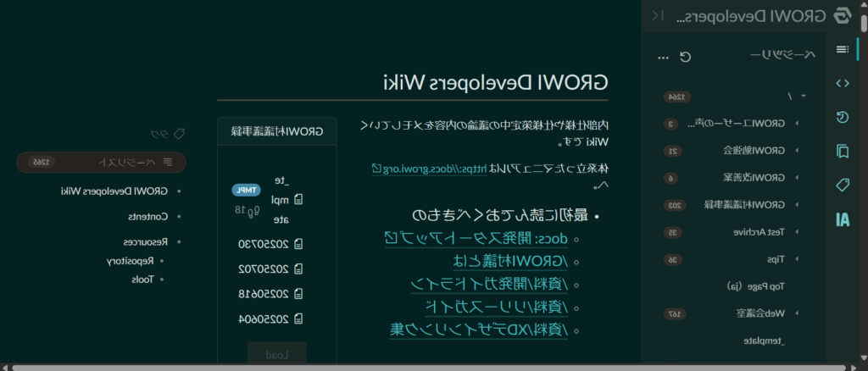Click the list icon in page list button
This screenshot has width=868, height=371.
[x=169, y=162]
